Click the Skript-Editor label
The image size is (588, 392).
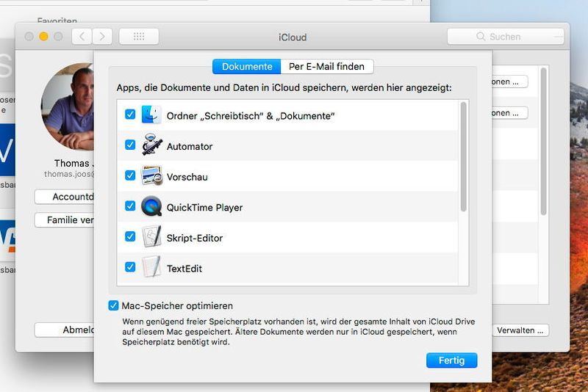pos(195,238)
